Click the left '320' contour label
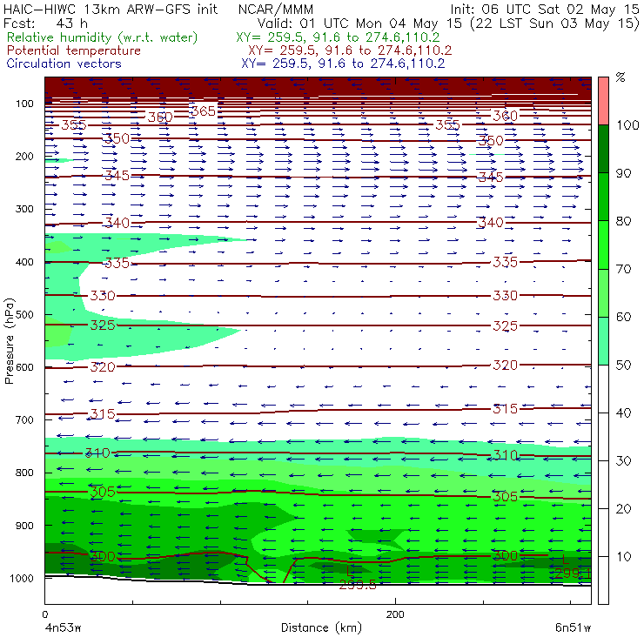The image size is (644, 644). pos(103,366)
